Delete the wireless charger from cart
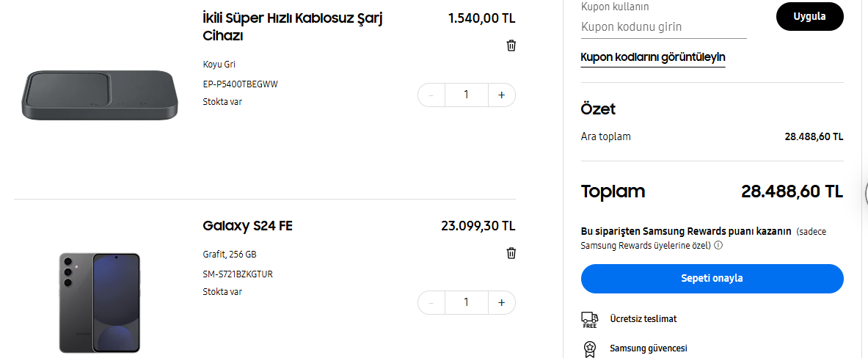868x358 pixels. tap(511, 45)
